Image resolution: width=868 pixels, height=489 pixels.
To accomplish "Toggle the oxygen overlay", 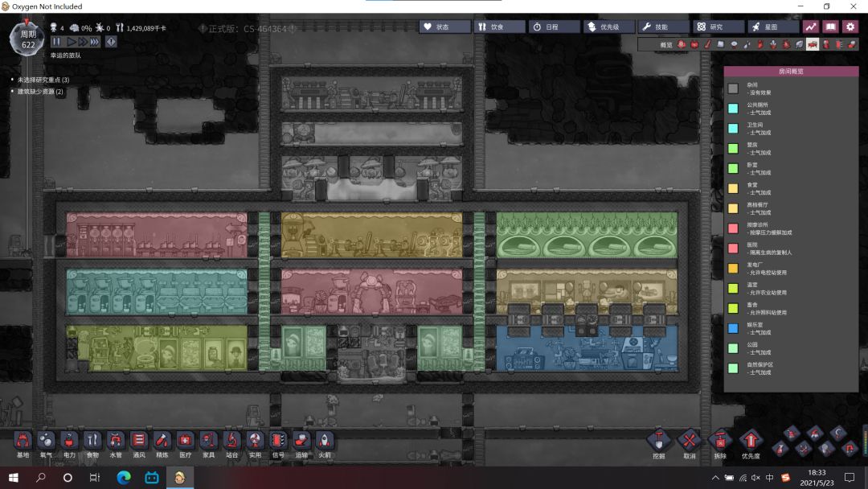I will point(682,44).
